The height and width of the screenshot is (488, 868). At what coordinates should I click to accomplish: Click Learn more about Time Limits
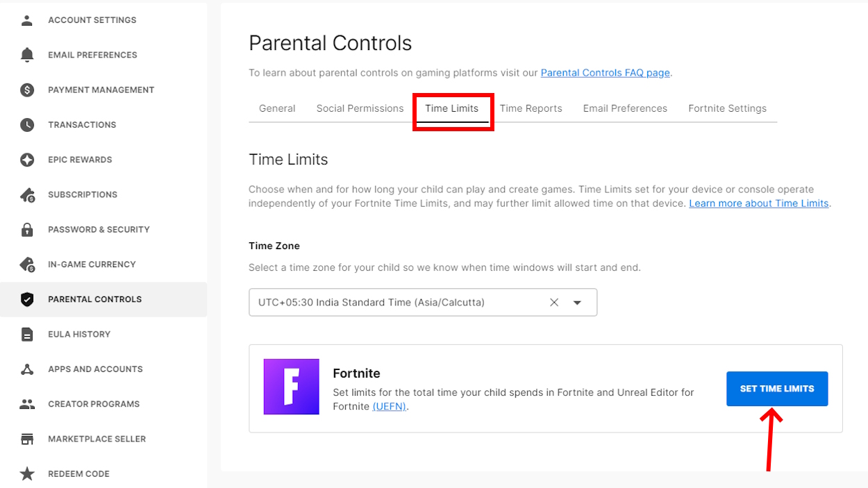pos(758,203)
